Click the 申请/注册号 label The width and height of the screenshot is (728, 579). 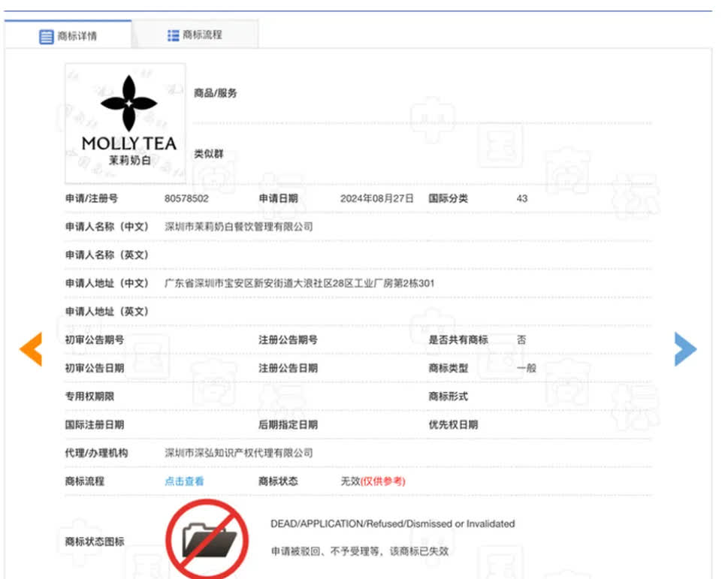click(92, 198)
